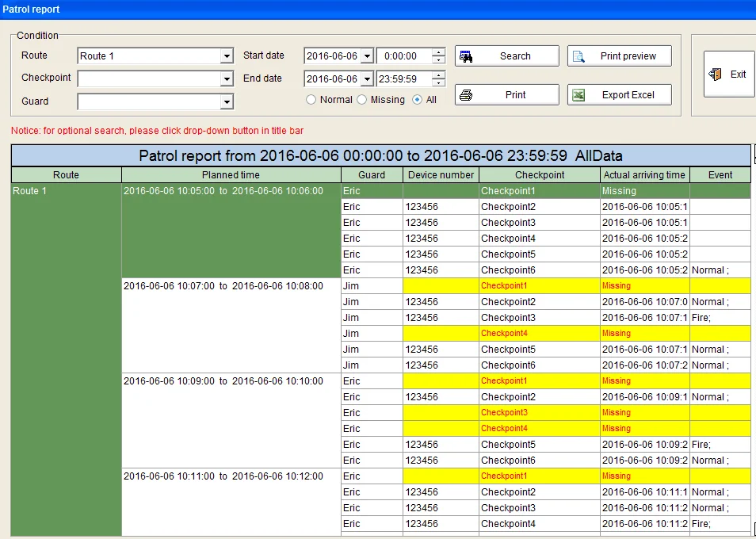The width and height of the screenshot is (756, 539).
Task: Click the Excel icon on Export
Action: 579,95
